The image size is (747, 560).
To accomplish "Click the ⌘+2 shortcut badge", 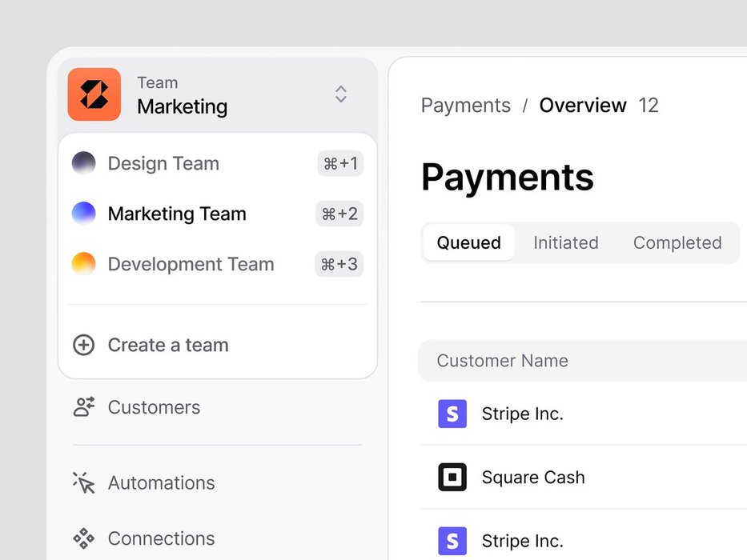I will (x=339, y=214).
